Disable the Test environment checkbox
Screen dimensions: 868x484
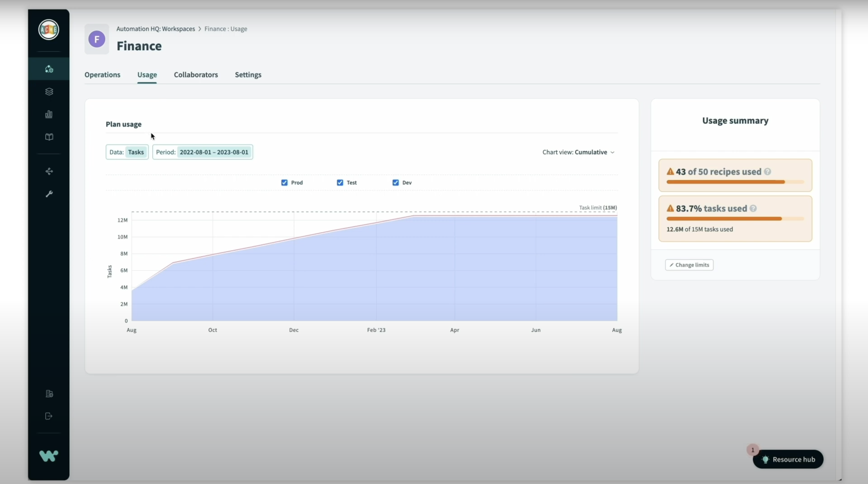click(340, 182)
